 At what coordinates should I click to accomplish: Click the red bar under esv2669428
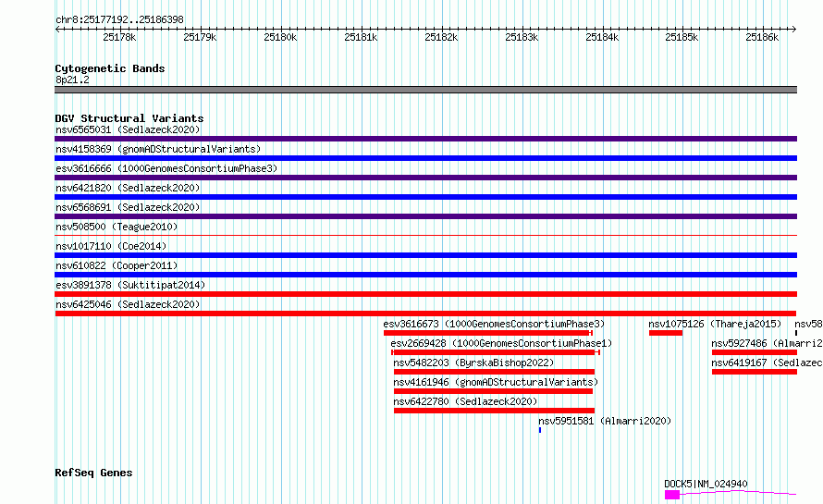coord(496,352)
